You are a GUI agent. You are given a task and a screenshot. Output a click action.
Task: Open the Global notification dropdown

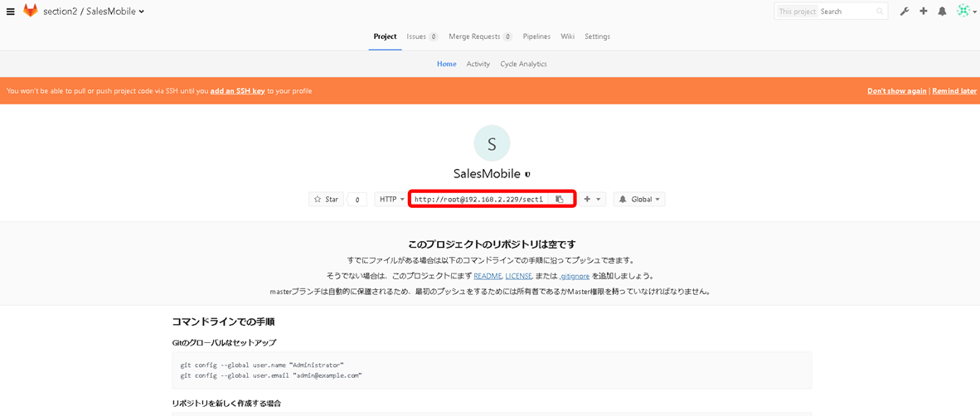(x=639, y=199)
